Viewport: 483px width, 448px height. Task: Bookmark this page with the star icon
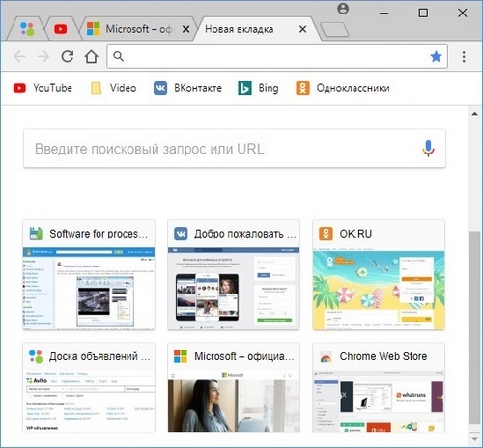[436, 56]
